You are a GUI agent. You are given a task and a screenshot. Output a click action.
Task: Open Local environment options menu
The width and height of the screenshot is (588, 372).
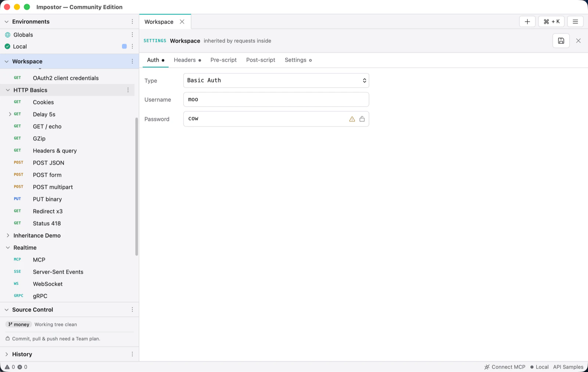(132, 46)
